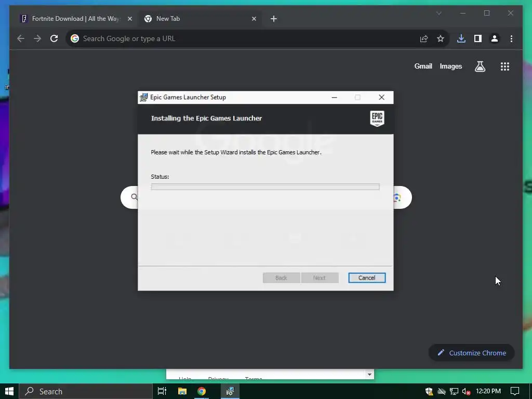Click the dropdown arrow on the background window
The height and width of the screenshot is (399, 532).
pyautogui.click(x=369, y=374)
